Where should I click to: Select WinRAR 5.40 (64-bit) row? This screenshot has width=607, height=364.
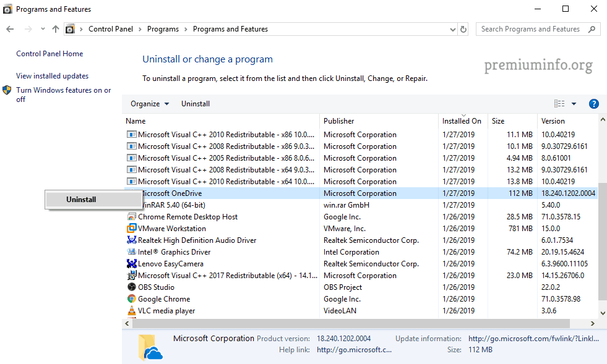click(x=361, y=205)
